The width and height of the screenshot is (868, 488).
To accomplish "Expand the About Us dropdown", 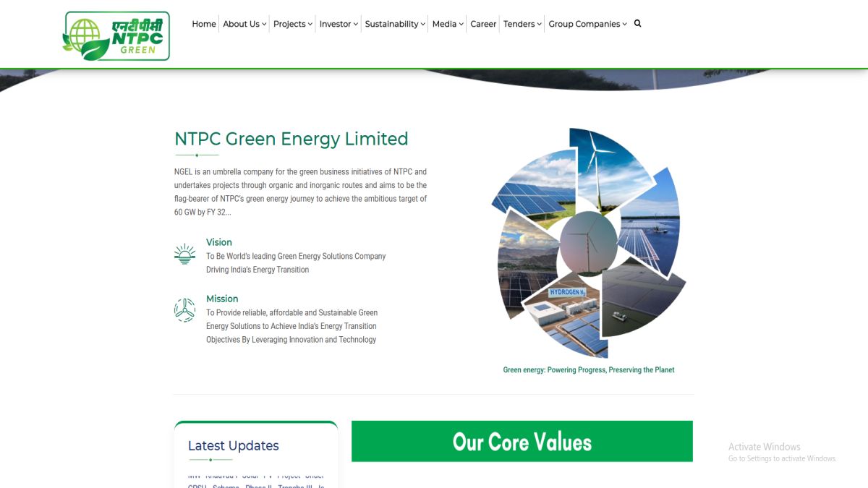I will (244, 24).
